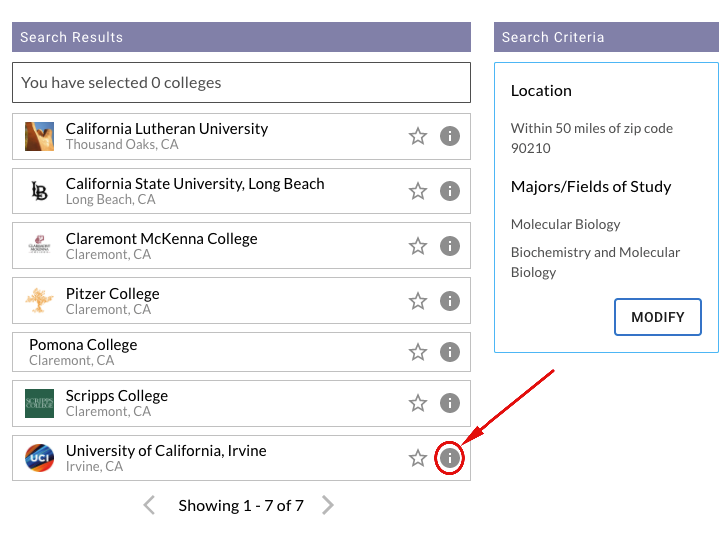This screenshot has height=538, width=728.
Task: Click Pitzer College tree logo
Action: tap(39, 300)
